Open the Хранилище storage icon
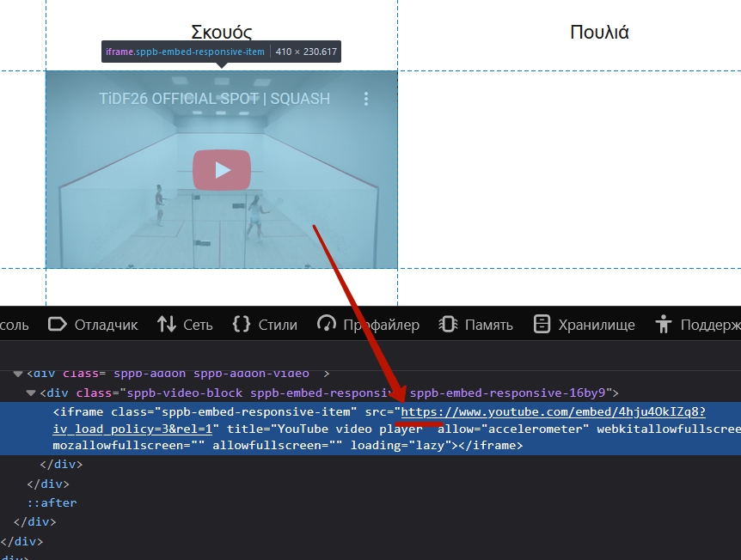Screen dimensions: 741x560 pos(542,324)
